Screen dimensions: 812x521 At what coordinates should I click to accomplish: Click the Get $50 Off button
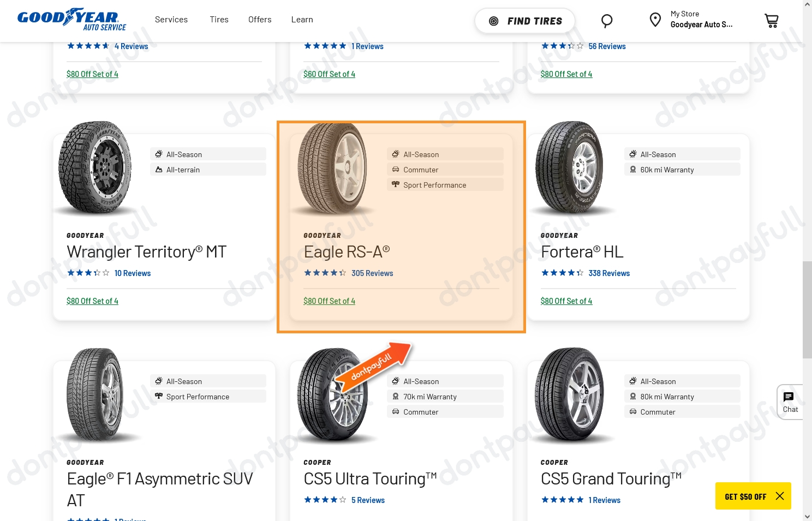pyautogui.click(x=745, y=496)
